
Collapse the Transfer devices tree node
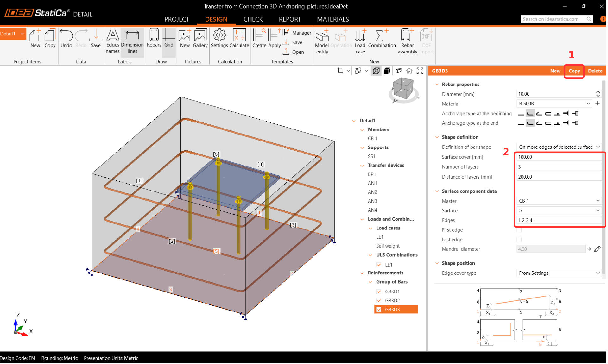362,166
